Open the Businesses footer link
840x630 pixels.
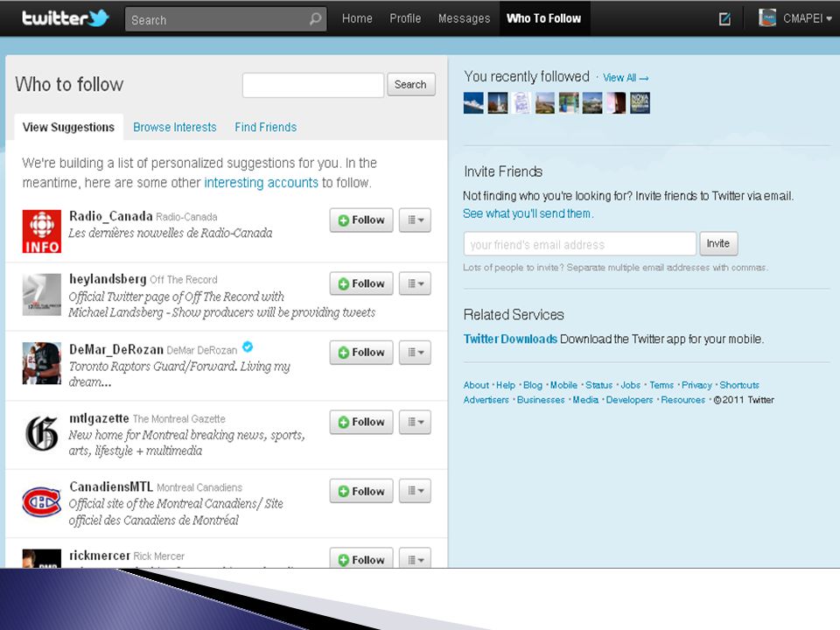point(541,400)
